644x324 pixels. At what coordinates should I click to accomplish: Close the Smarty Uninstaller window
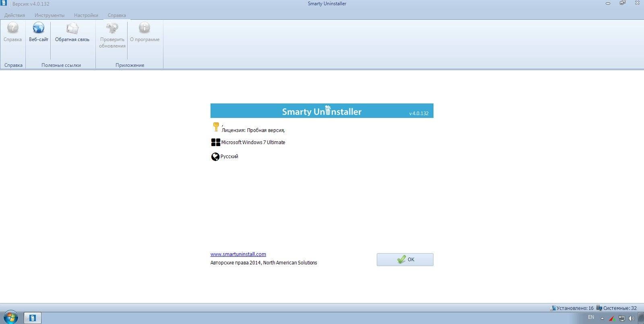click(637, 3)
